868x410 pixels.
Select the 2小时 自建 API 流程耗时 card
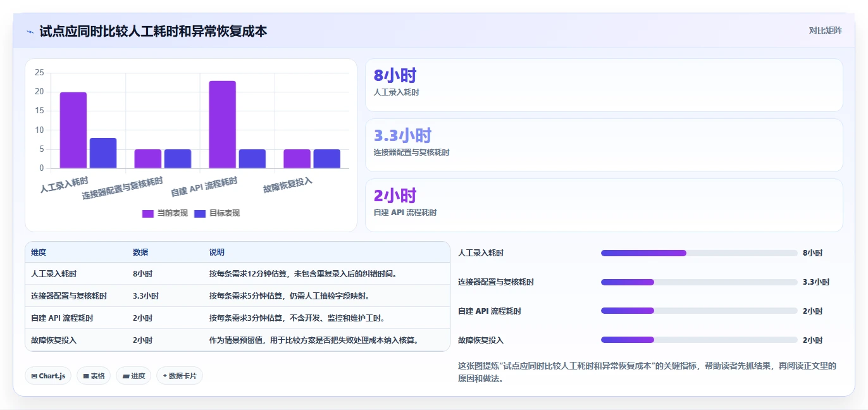pyautogui.click(x=604, y=205)
